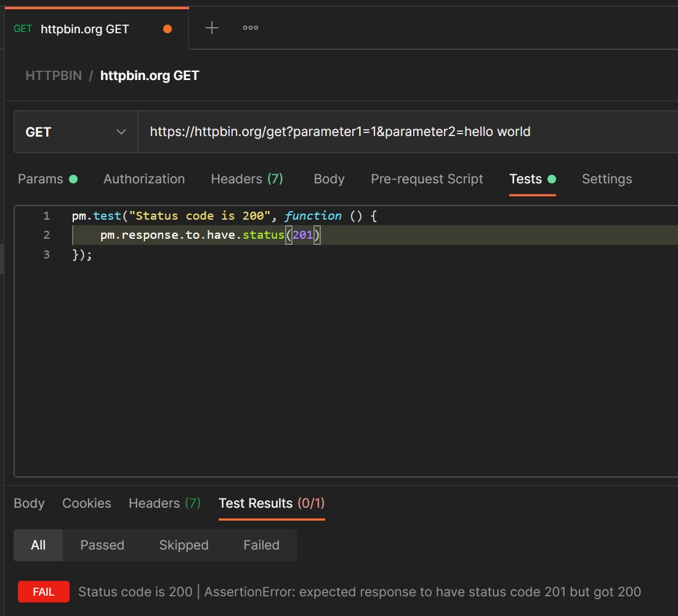Image resolution: width=678 pixels, height=616 pixels.
Task: Click the unsaved orange dot on request tab
Action: click(x=167, y=29)
